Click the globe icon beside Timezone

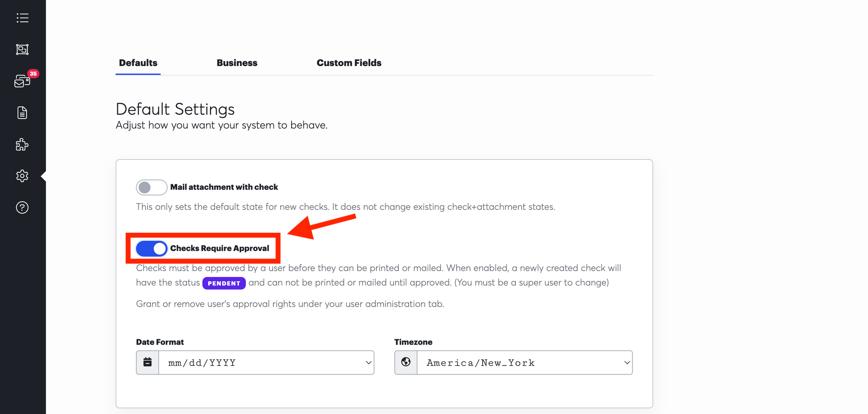click(x=406, y=362)
